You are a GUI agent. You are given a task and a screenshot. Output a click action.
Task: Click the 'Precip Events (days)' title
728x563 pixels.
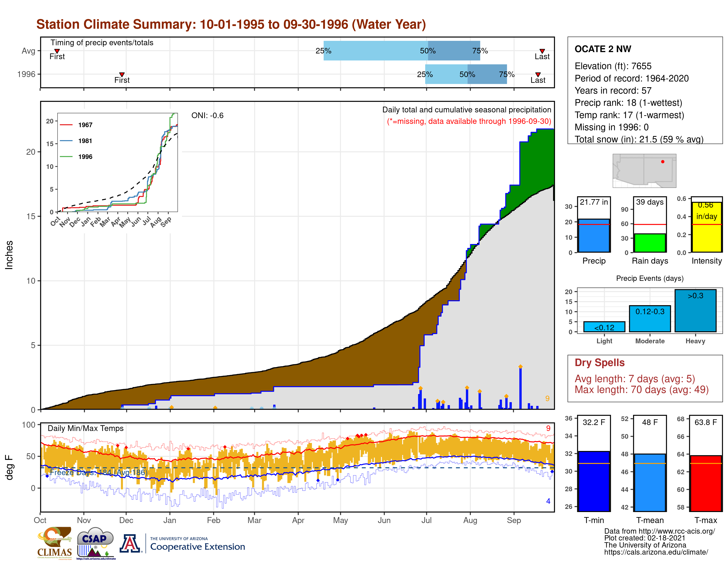tap(650, 278)
